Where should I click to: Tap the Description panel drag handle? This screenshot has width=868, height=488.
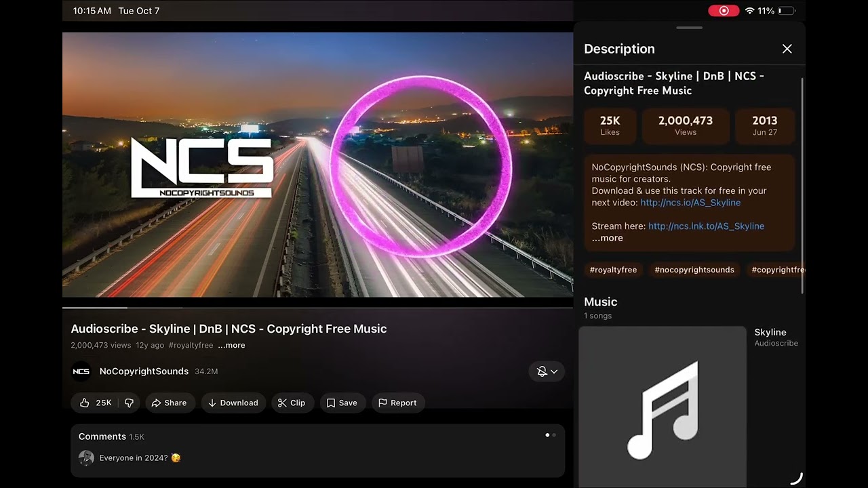point(689,28)
